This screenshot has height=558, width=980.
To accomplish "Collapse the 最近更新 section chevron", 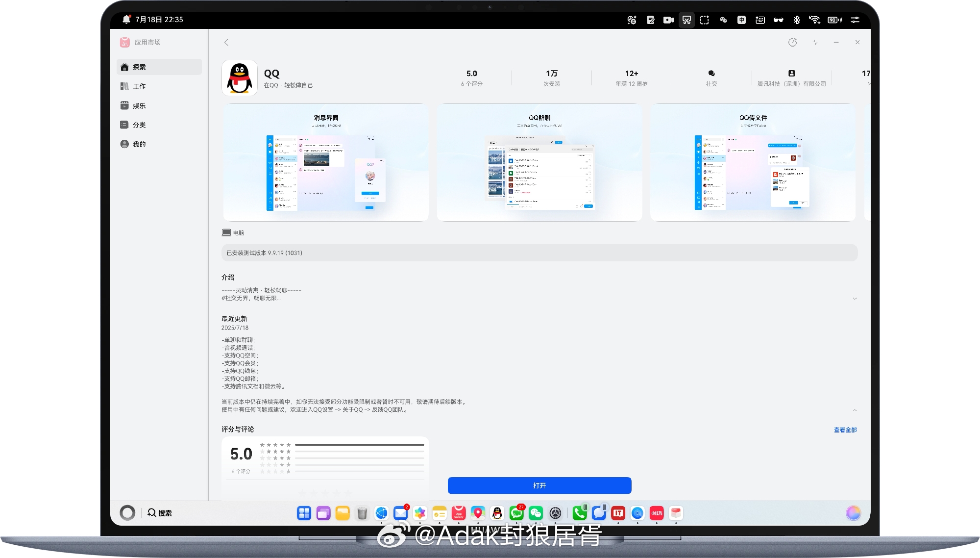I will 855,410.
